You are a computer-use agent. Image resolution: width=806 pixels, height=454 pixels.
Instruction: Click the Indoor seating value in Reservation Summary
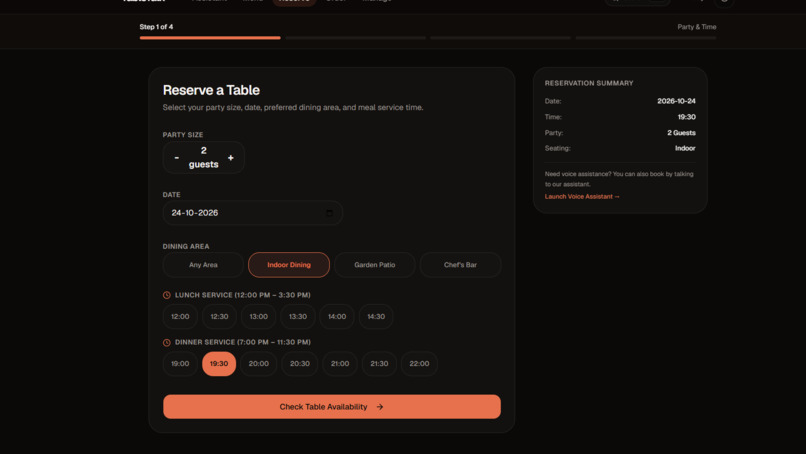685,148
